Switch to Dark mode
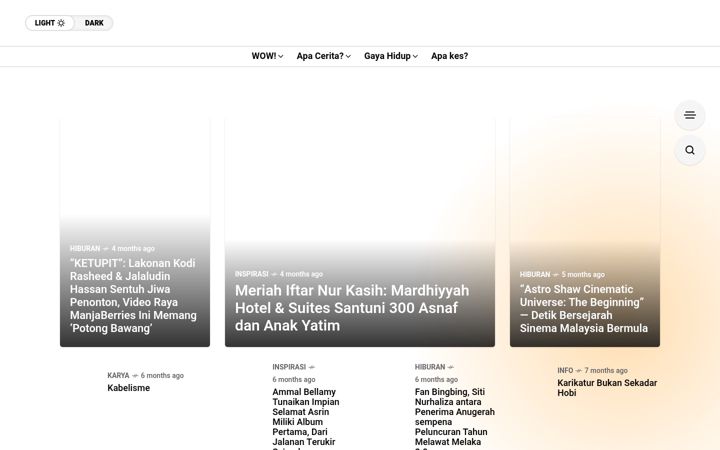This screenshot has height=450, width=720. tap(94, 23)
